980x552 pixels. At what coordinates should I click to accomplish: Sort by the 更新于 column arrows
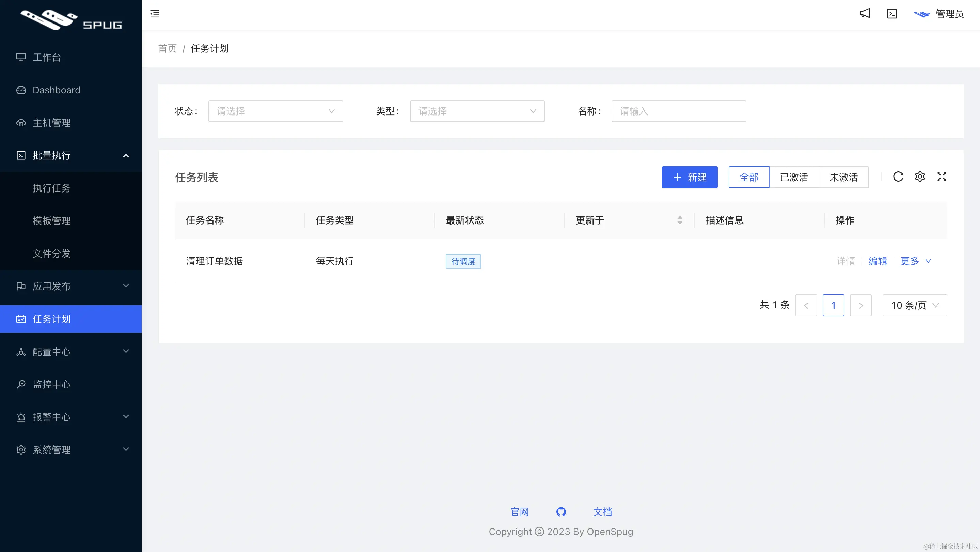tap(680, 220)
